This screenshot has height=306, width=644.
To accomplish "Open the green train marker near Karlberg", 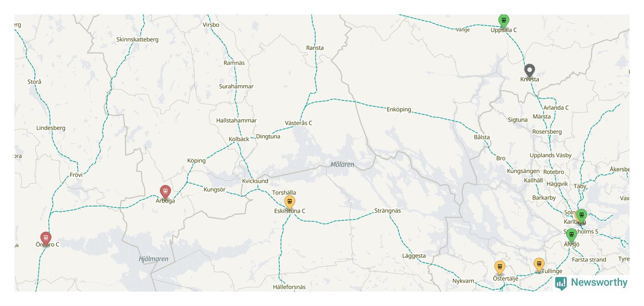I will point(582,216).
